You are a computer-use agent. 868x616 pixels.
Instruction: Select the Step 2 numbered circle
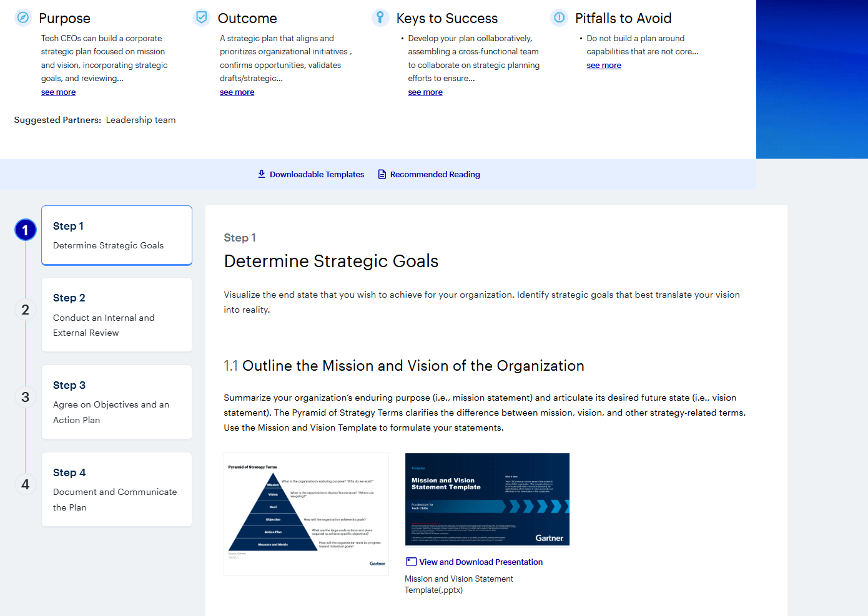click(x=25, y=310)
